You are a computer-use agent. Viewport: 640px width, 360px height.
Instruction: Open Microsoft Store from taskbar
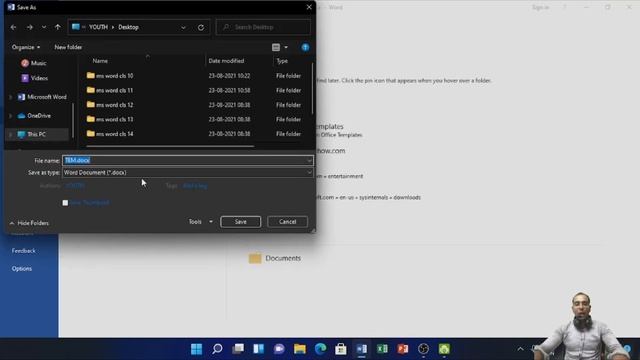[341, 349]
